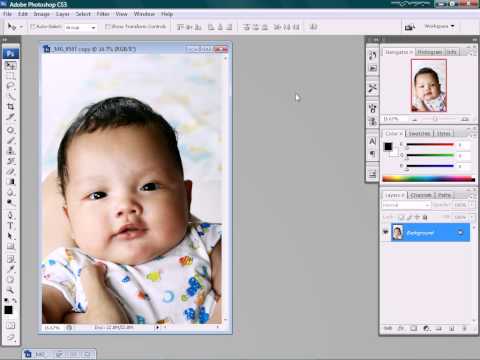Click the red R color slider
480x360 pixels.
pyautogui.click(x=430, y=145)
